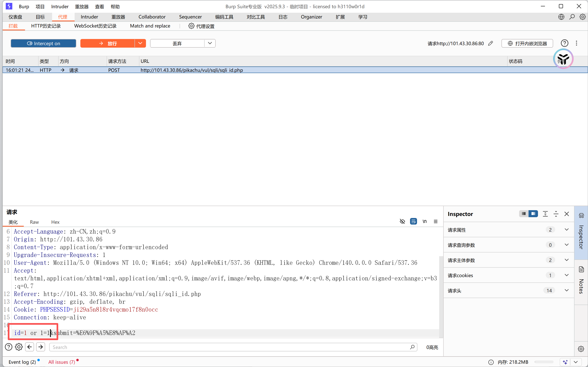The image size is (588, 367).
Task: Open the status bar chevron beside the AI icon
Action: pyautogui.click(x=576, y=362)
